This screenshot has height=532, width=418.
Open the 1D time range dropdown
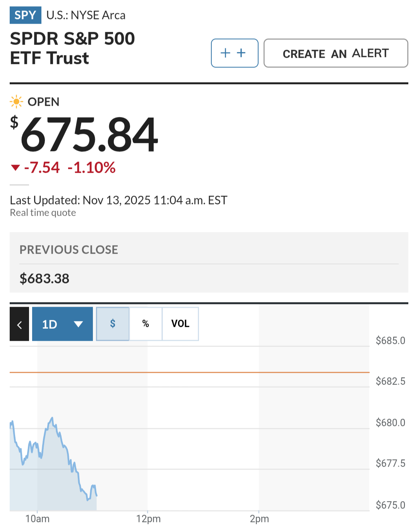[x=62, y=324]
